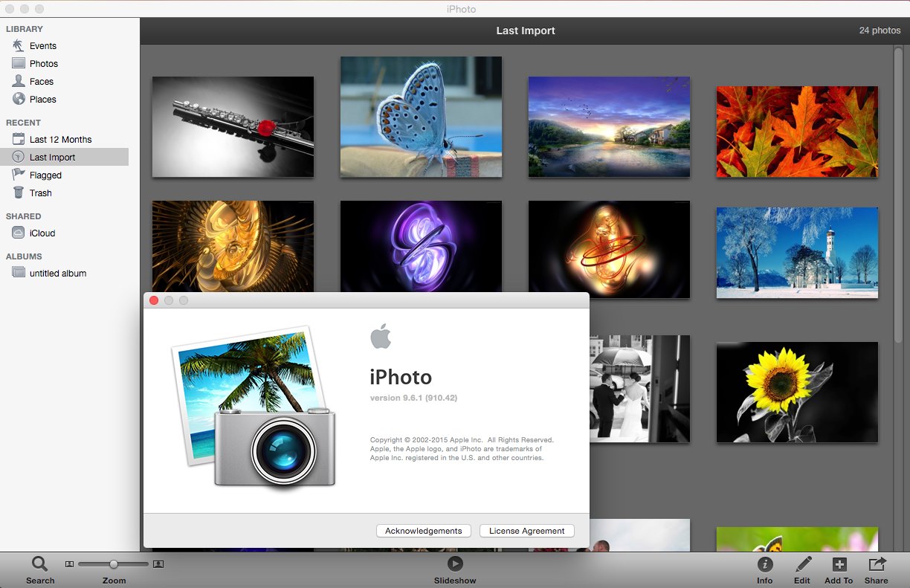This screenshot has height=588, width=910.
Task: Open the Flagged flag icon
Action: 19,175
